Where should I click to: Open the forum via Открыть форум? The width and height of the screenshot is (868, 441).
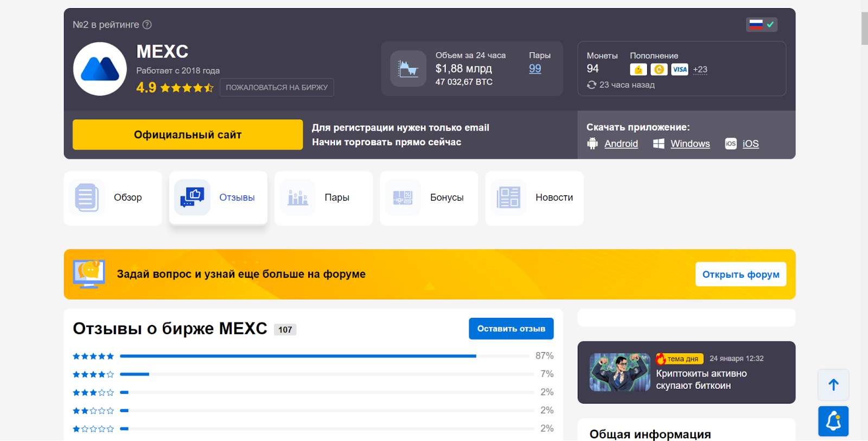pos(741,274)
